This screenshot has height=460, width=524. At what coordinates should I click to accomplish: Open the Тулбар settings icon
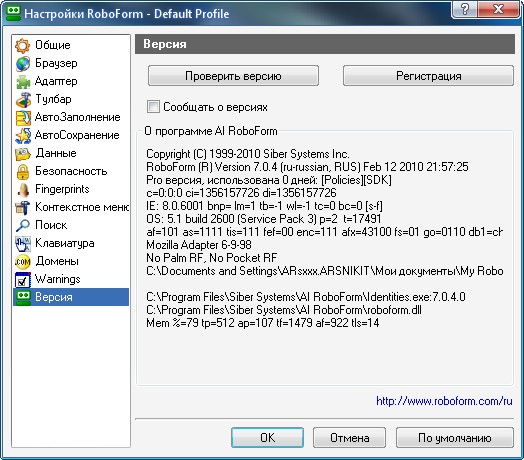[22, 100]
